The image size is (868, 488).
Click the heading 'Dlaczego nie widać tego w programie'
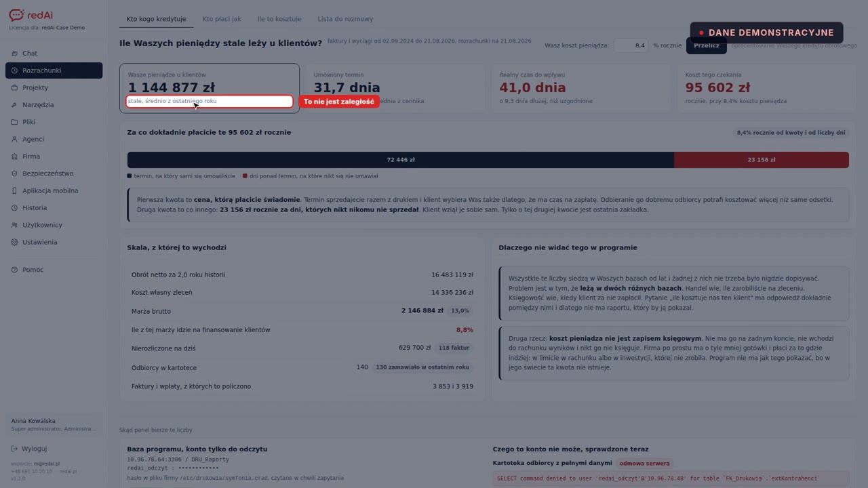(x=568, y=247)
